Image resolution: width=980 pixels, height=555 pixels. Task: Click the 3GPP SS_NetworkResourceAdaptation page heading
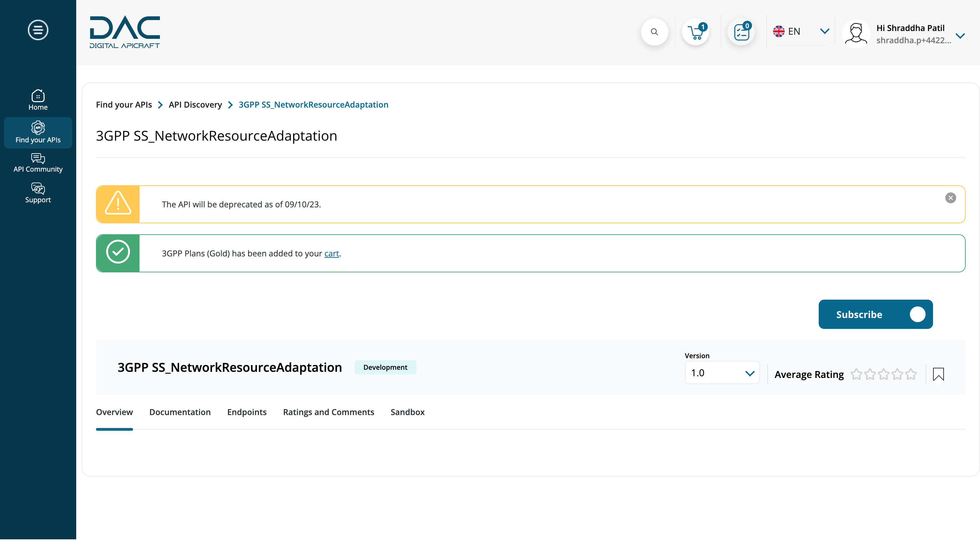click(216, 136)
